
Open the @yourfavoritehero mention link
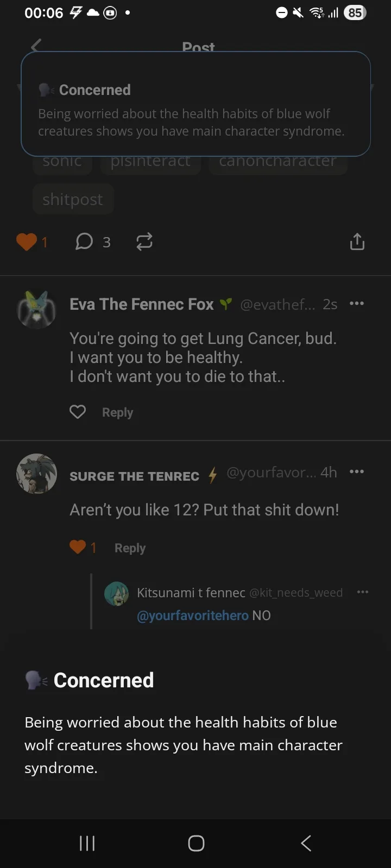click(192, 616)
